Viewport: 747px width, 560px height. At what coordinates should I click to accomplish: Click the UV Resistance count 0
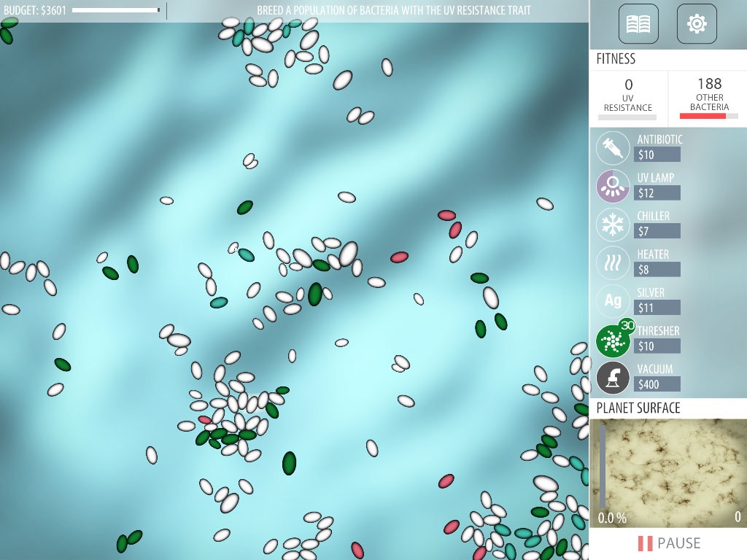[x=628, y=85]
